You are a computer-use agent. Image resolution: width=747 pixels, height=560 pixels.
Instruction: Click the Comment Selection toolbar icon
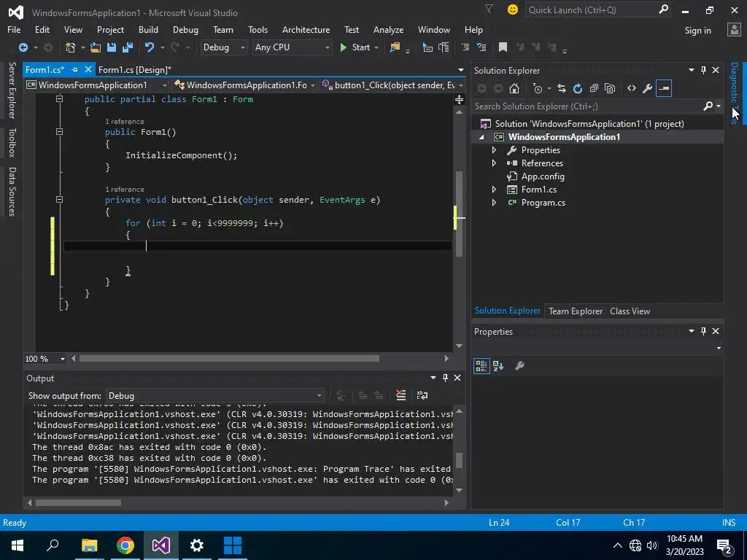coord(465,47)
